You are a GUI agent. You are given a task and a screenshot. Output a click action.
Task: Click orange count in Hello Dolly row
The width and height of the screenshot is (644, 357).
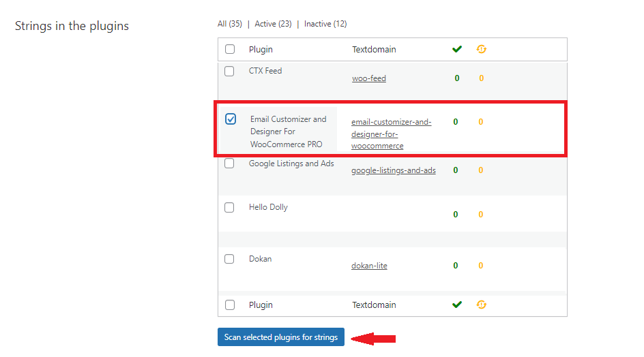point(480,214)
